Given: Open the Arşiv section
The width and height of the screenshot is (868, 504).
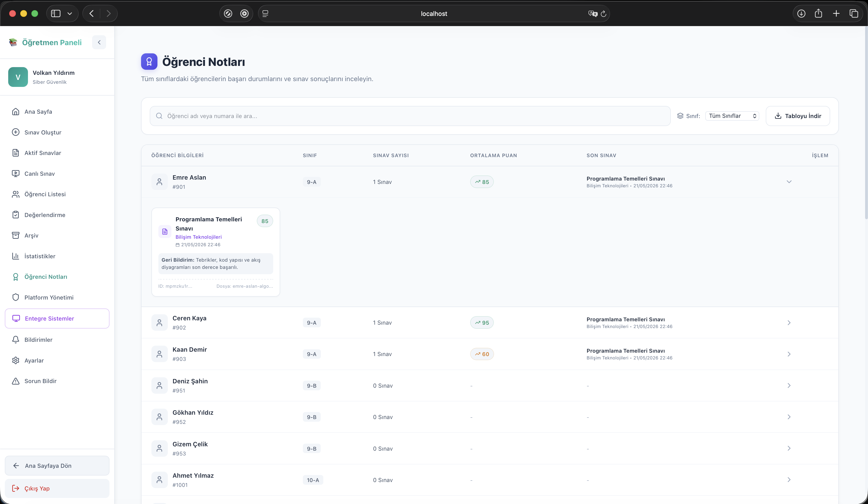Looking at the screenshot, I should 57,235.
